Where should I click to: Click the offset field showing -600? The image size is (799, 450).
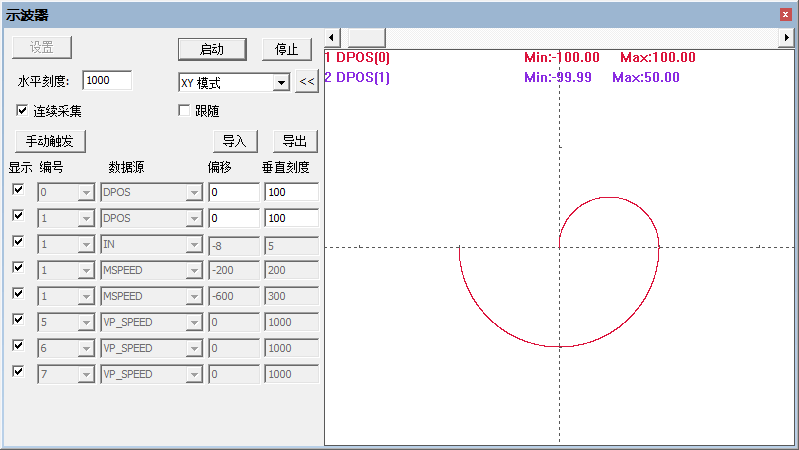click(x=234, y=296)
